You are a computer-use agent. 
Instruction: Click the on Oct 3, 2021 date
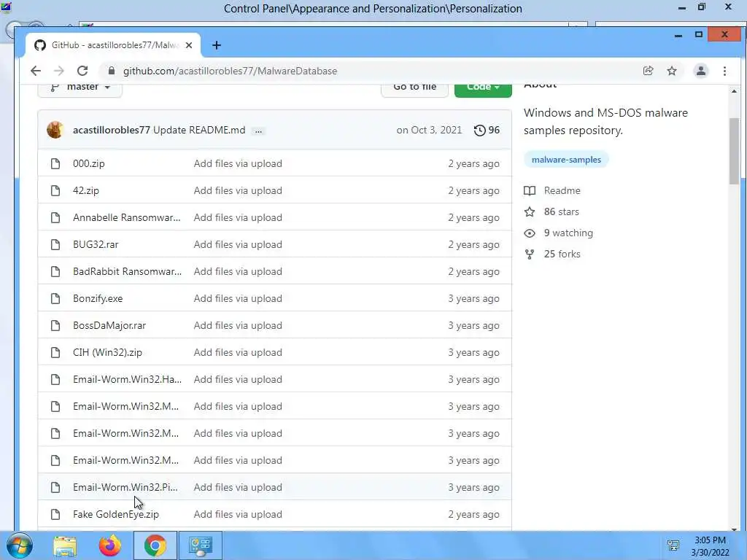point(429,130)
